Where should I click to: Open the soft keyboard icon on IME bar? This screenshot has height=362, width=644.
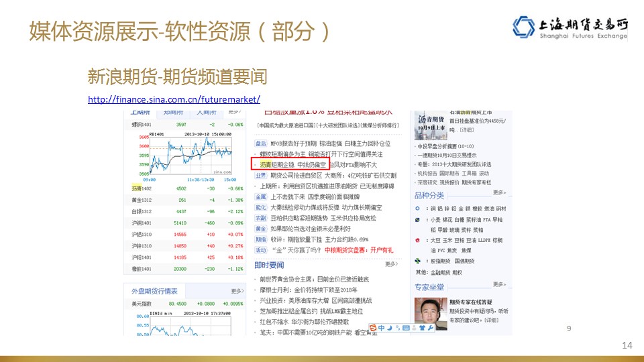click(406, 328)
